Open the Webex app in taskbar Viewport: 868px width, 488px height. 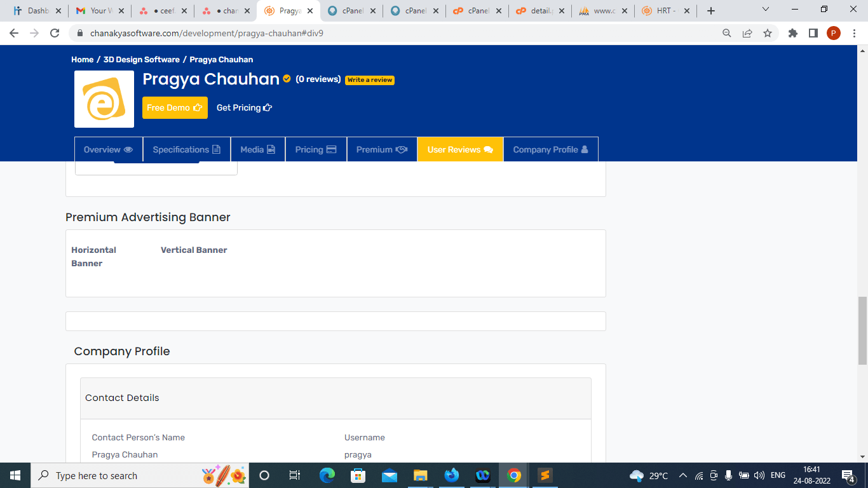(x=483, y=475)
